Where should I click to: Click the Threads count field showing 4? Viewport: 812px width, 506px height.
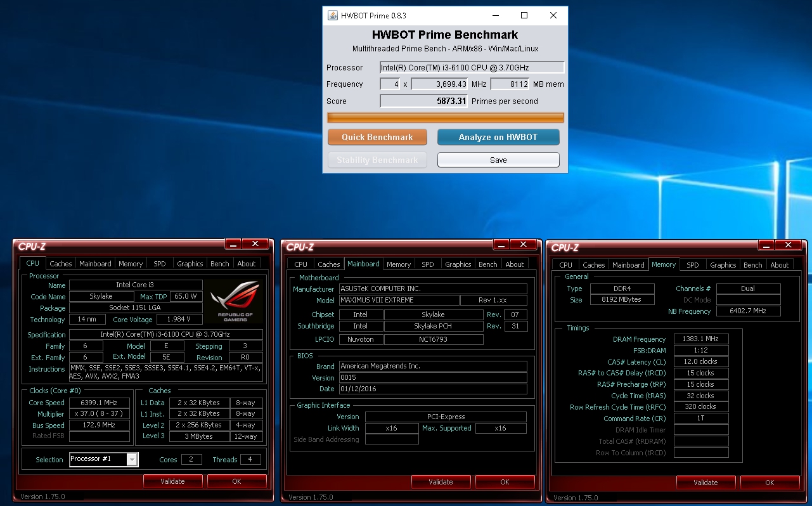pos(250,460)
